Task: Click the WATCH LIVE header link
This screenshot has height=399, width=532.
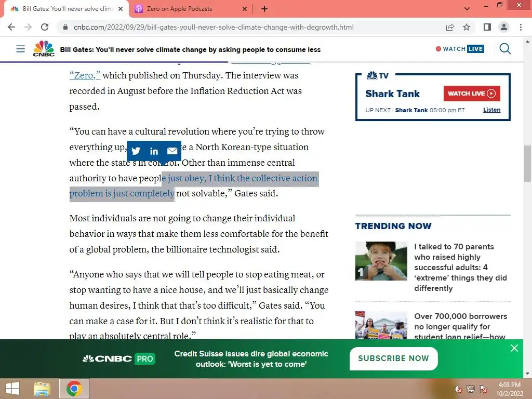Action: point(460,49)
